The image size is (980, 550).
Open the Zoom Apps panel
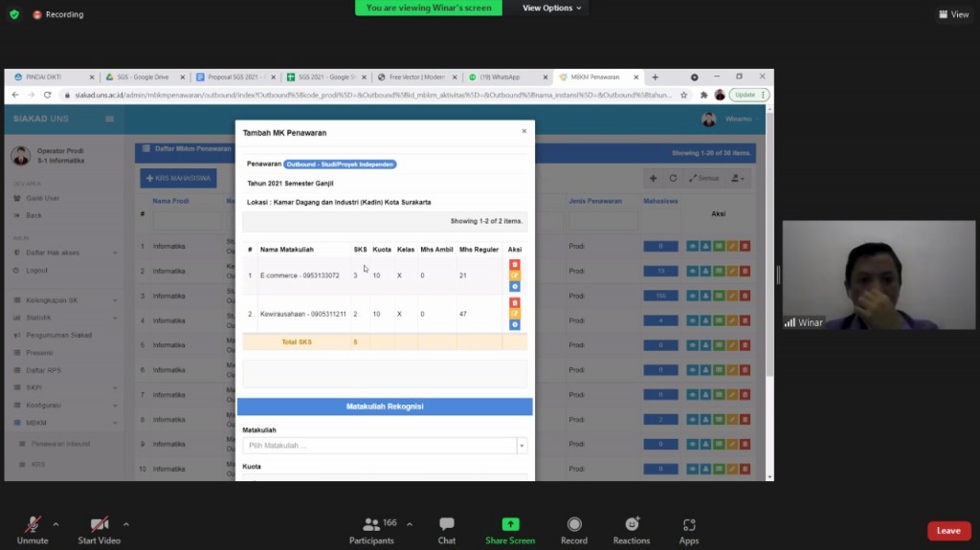click(x=689, y=530)
